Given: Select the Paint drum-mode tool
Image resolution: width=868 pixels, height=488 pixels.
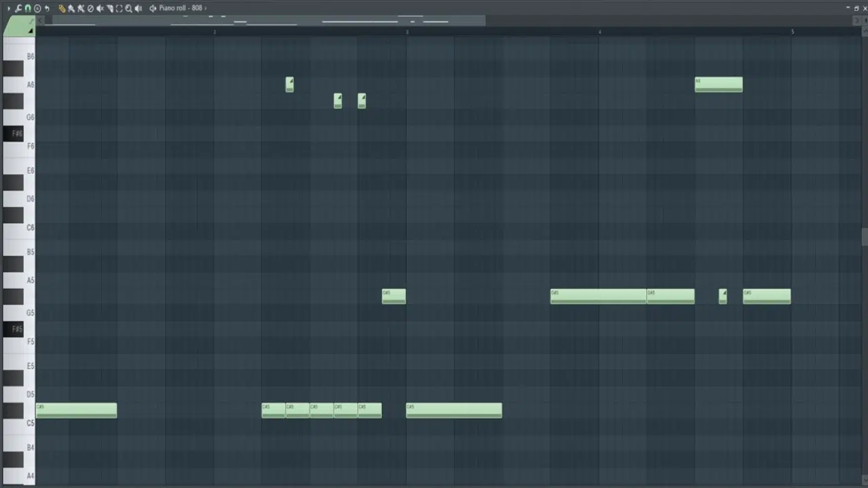Looking at the screenshot, I should (x=81, y=8).
